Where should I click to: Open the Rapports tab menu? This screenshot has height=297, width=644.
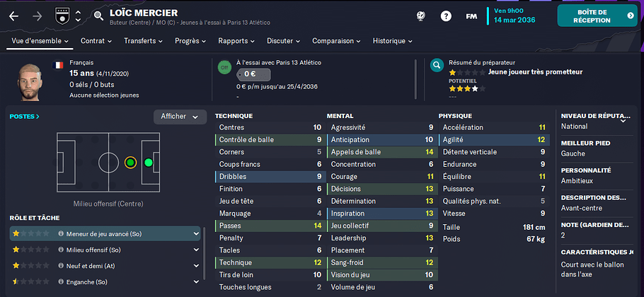pos(236,41)
